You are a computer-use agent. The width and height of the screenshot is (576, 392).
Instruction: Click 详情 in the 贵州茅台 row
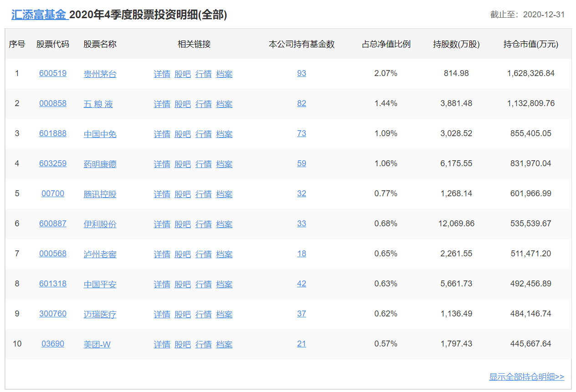(162, 74)
